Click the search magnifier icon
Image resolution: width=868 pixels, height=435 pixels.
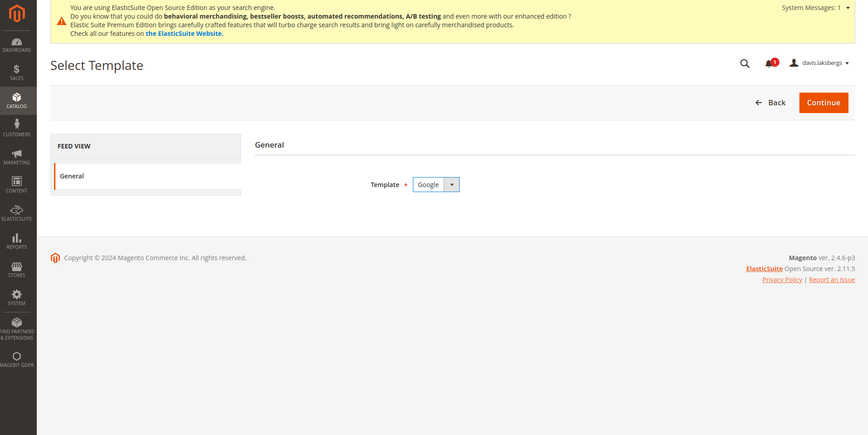(x=744, y=64)
